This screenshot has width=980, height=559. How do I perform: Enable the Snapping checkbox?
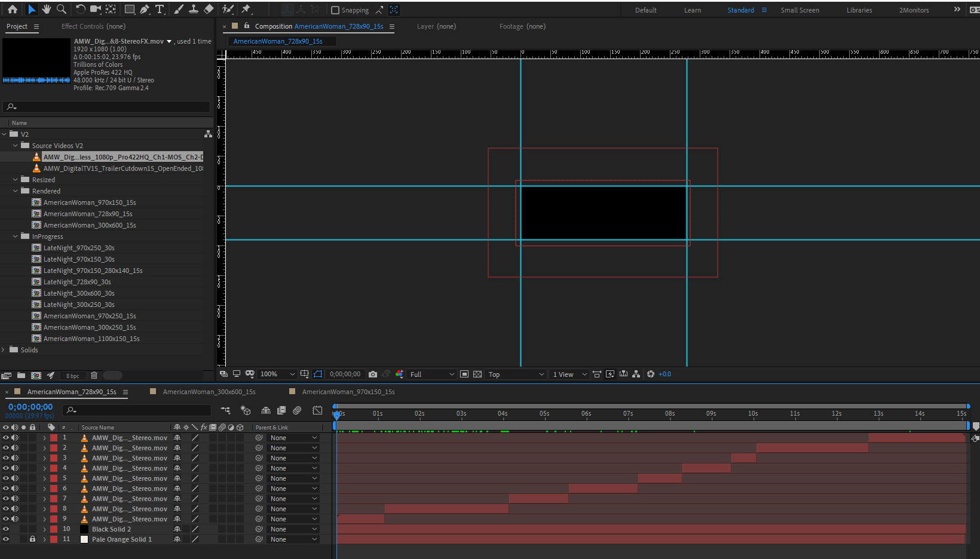[335, 10]
